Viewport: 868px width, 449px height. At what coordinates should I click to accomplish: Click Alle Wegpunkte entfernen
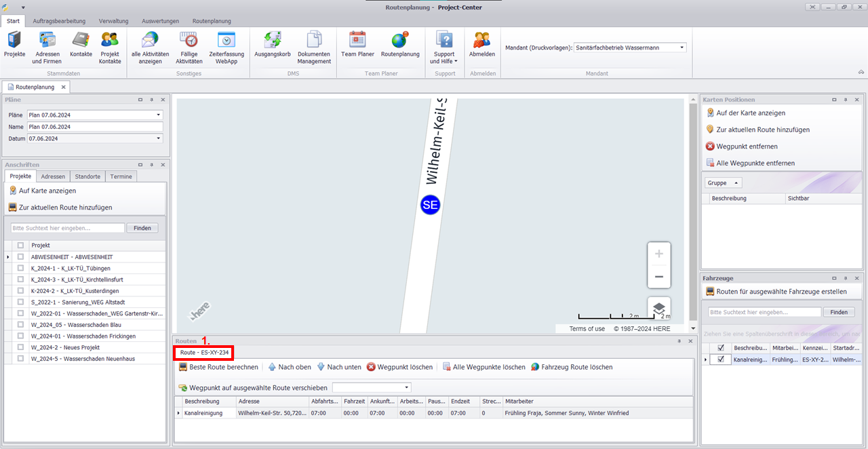(x=749, y=163)
